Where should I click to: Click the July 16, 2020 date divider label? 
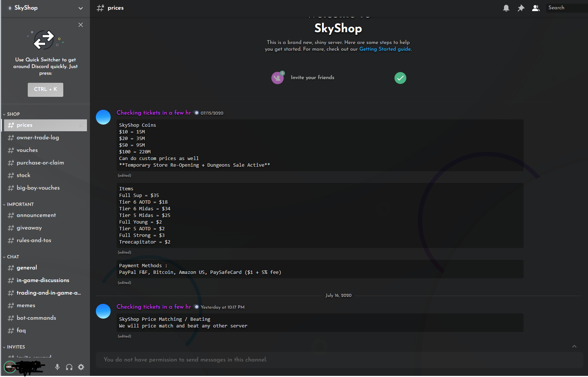click(x=339, y=295)
